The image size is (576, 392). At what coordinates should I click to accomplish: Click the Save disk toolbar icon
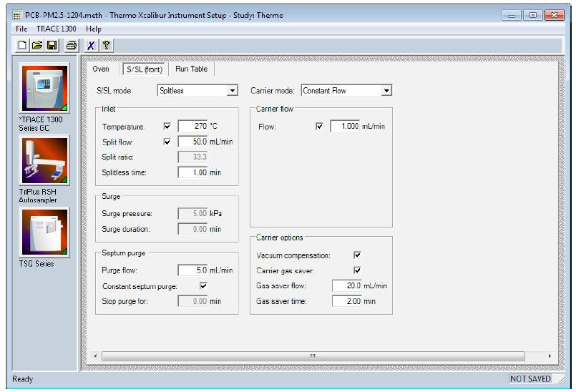click(x=52, y=45)
